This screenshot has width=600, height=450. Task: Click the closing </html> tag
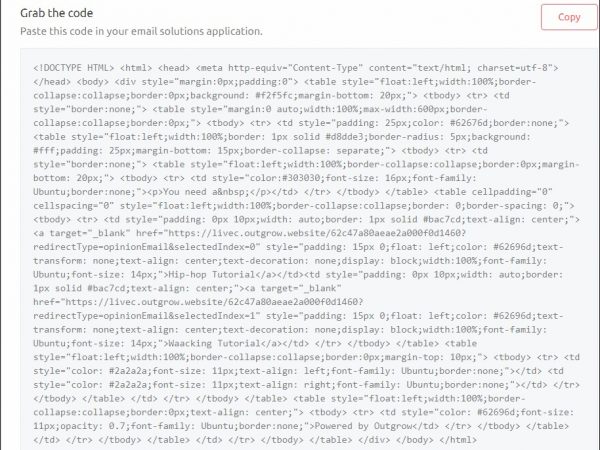click(456, 437)
